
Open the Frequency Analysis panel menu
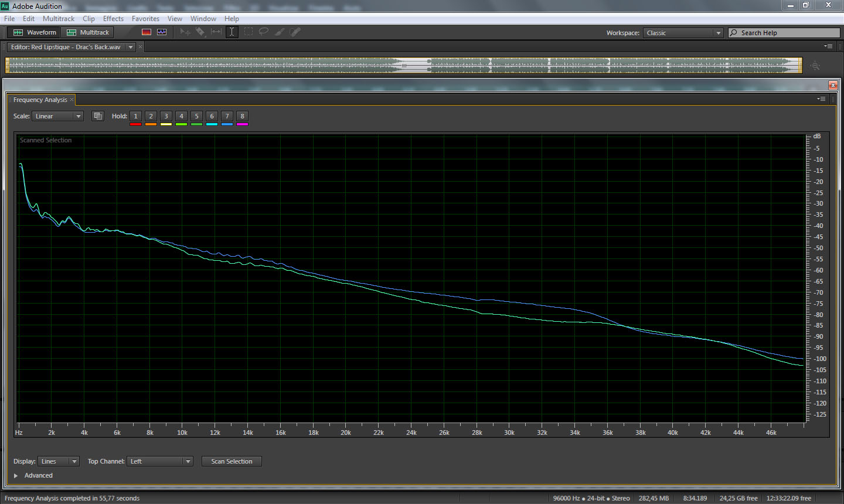[821, 99]
